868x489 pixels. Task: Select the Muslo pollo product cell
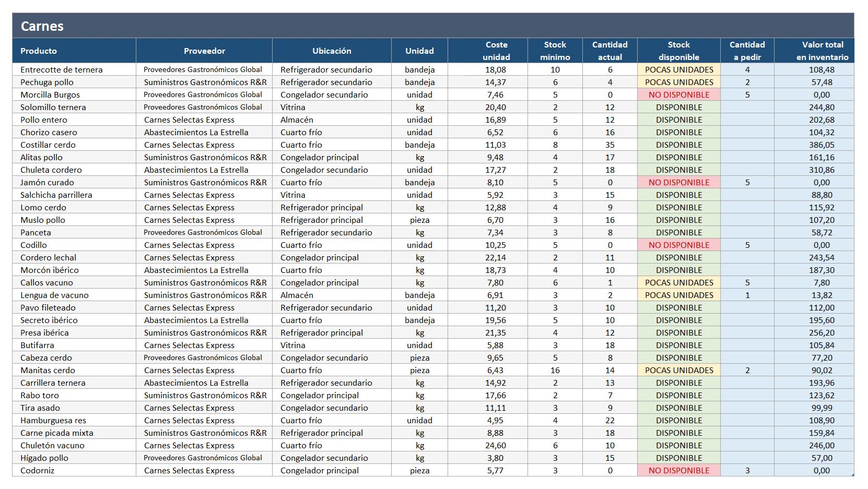coord(74,220)
